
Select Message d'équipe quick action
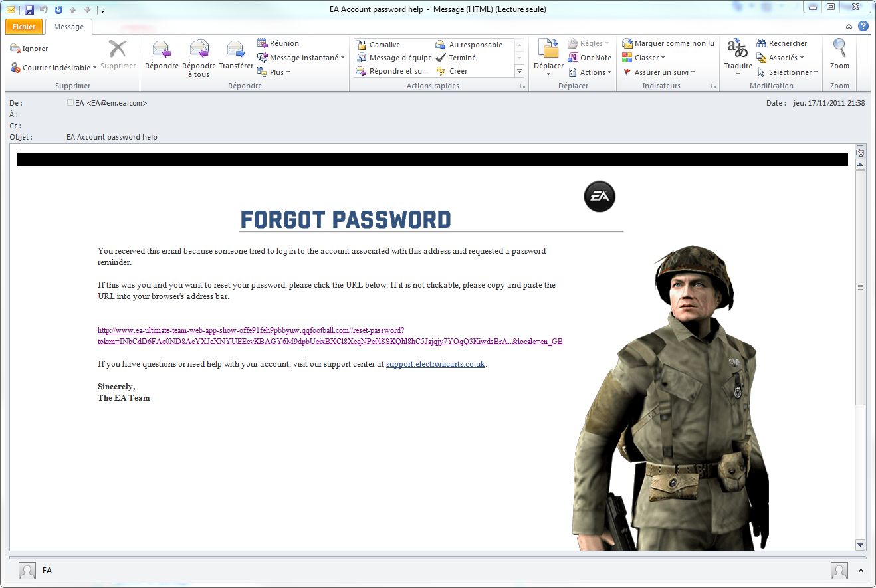tap(394, 58)
